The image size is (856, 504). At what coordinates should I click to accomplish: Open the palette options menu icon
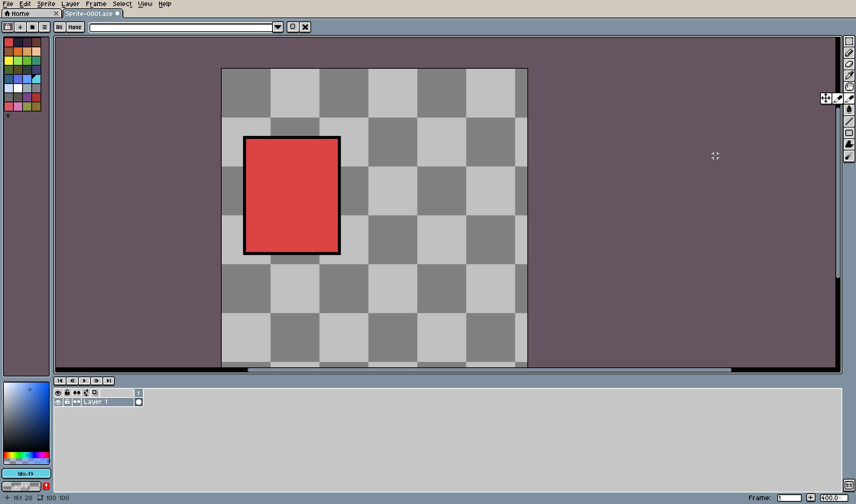(45, 27)
